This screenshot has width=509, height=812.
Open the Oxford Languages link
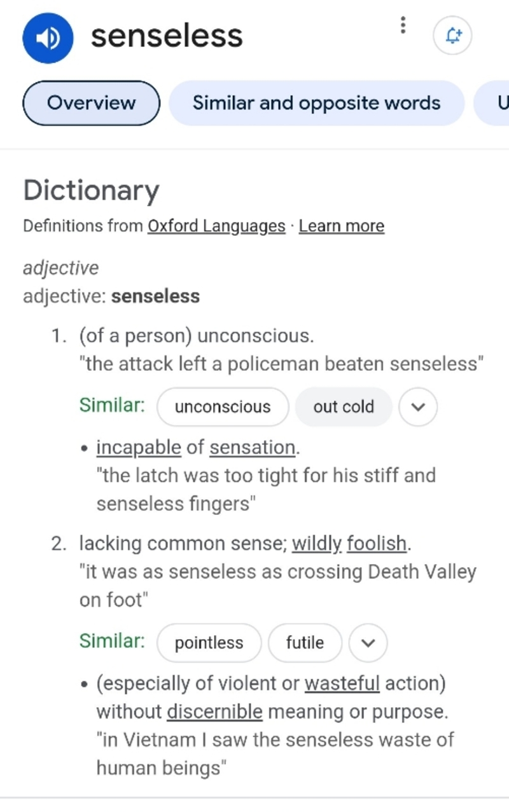pos(216,226)
